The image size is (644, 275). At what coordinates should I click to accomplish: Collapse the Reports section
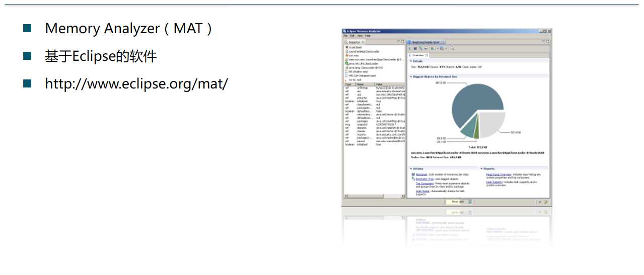481,169
